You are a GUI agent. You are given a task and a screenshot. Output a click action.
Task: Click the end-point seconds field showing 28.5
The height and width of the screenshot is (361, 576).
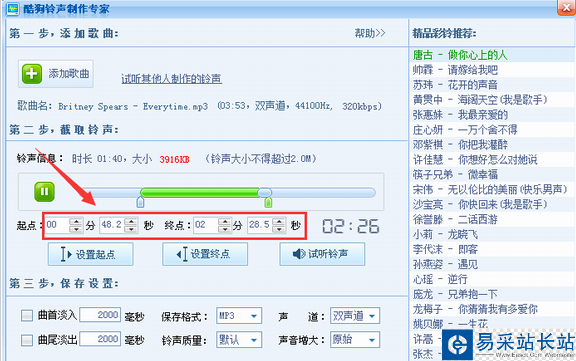pos(260,225)
